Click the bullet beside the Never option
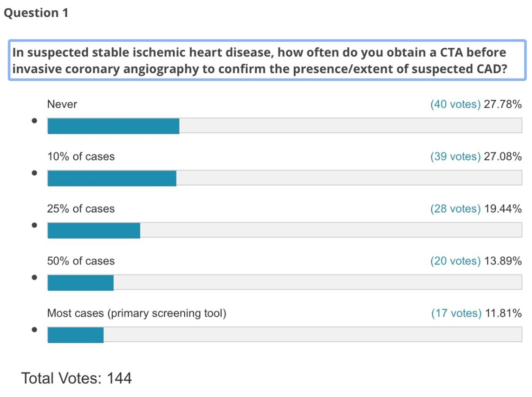532x397 pixels. pyautogui.click(x=34, y=121)
